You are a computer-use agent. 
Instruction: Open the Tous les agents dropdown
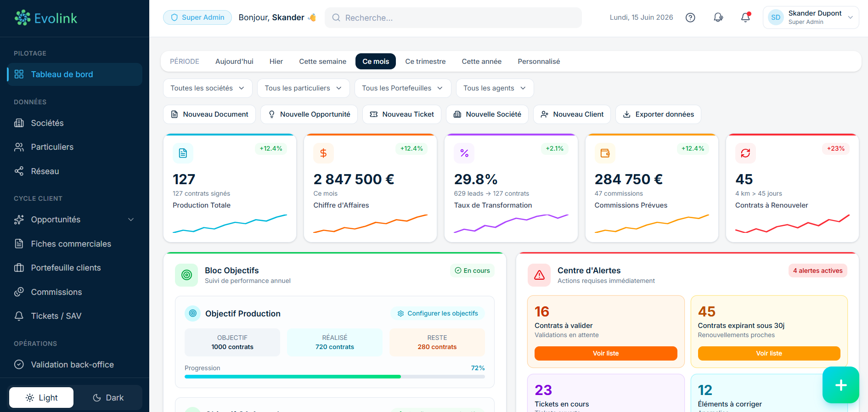[x=495, y=88]
